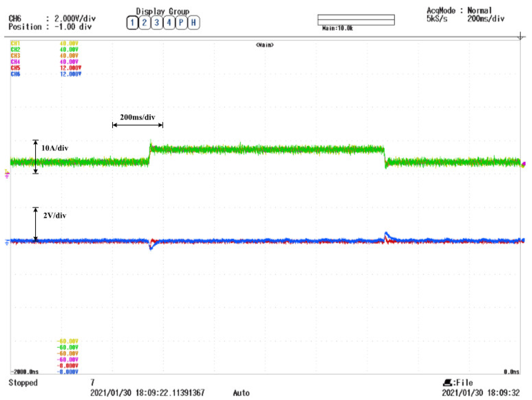
Task: Click the main memory position bar
Action: pos(356,20)
